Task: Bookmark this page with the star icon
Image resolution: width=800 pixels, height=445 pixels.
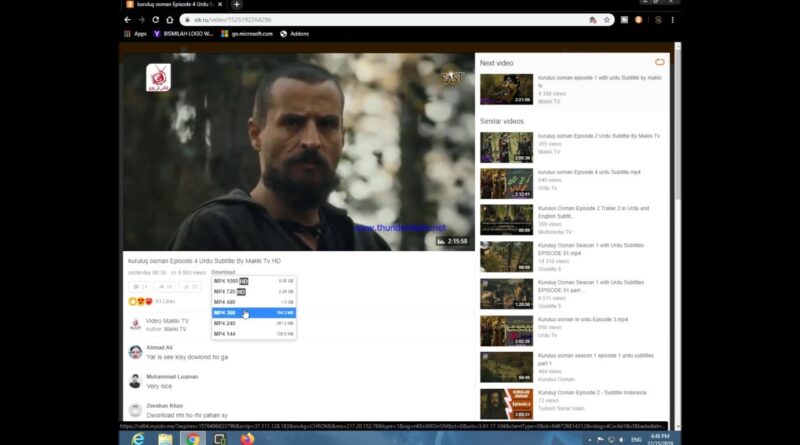Action: click(x=607, y=20)
